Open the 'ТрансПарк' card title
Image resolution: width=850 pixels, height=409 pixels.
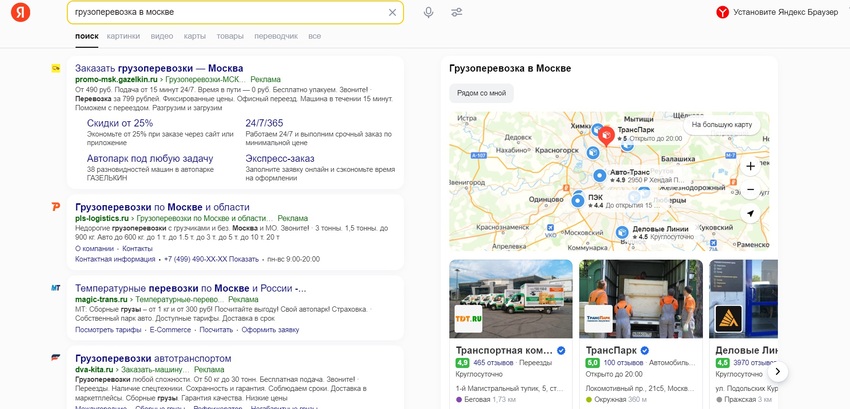(611, 350)
